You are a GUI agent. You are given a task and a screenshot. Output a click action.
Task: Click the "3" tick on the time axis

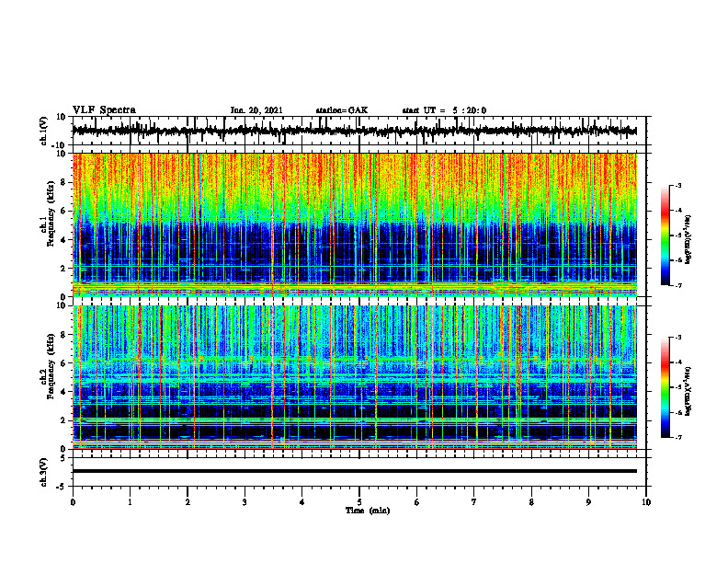[x=245, y=502]
